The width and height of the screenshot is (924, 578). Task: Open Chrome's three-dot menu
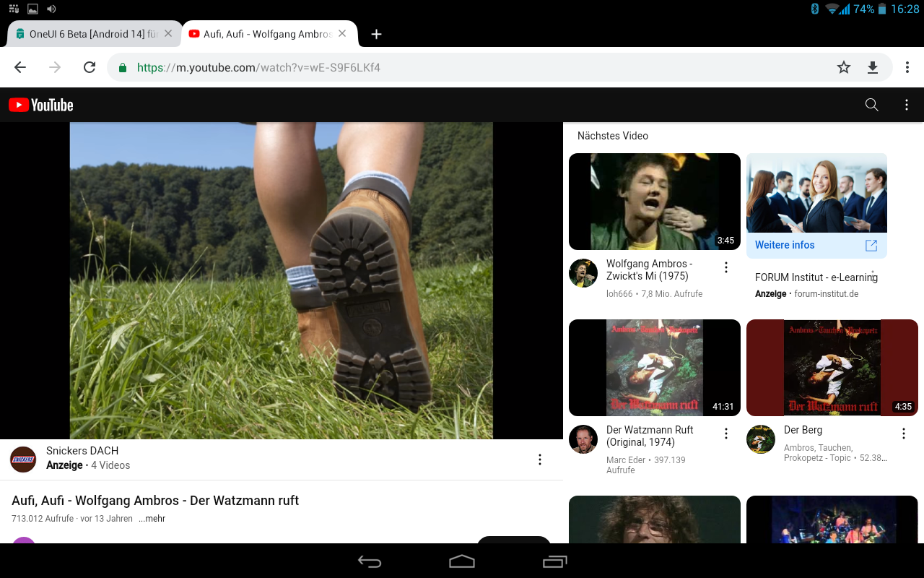907,67
